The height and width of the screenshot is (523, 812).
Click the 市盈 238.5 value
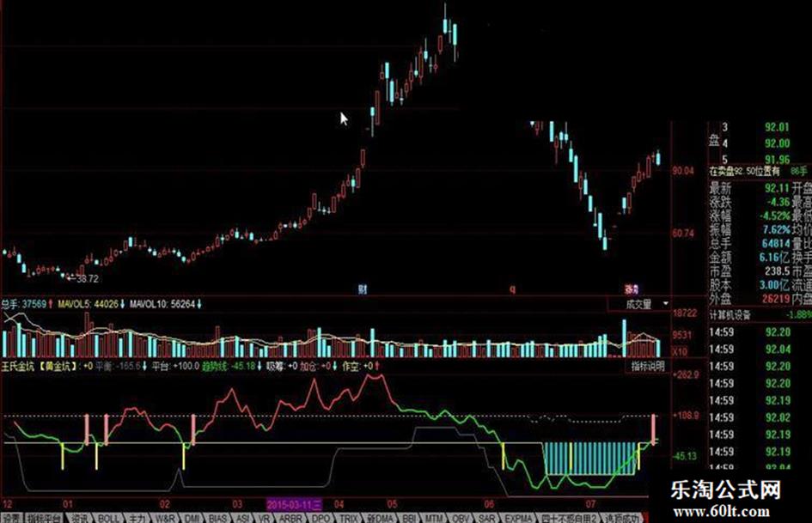(x=778, y=271)
